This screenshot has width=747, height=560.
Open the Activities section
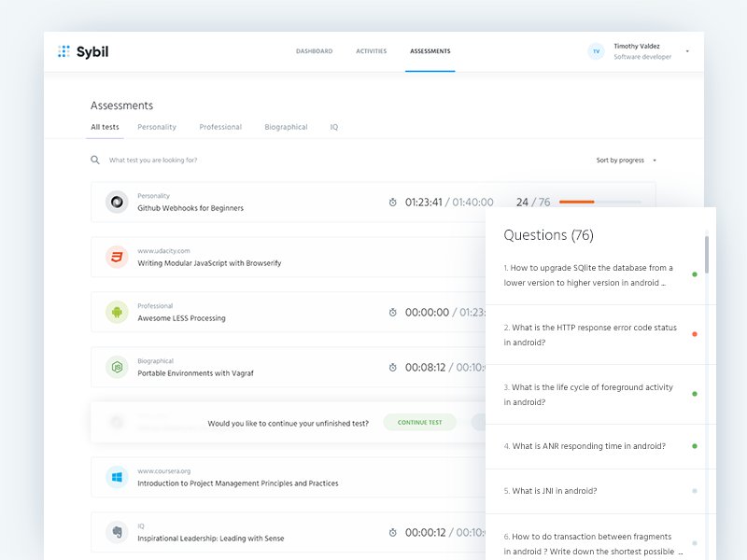tap(371, 51)
